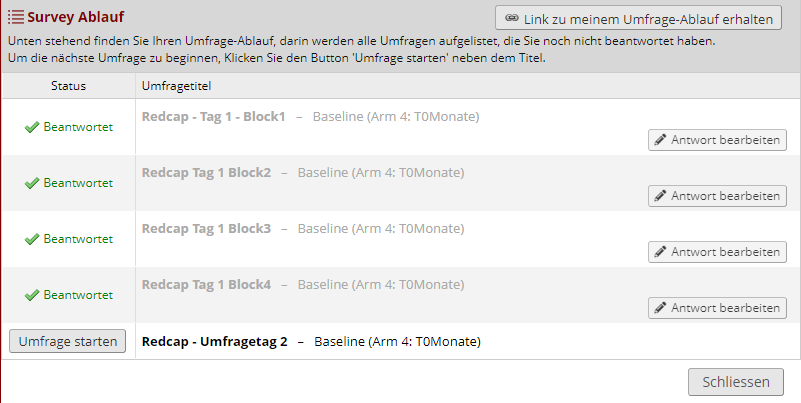The width and height of the screenshot is (801, 403).
Task: Click pencil icon in Block4 row's edit button
Action: 660,308
